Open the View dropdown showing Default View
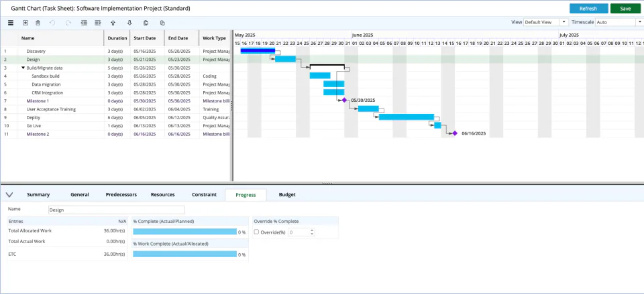Viewport: 644px width, 294px height. (546, 22)
